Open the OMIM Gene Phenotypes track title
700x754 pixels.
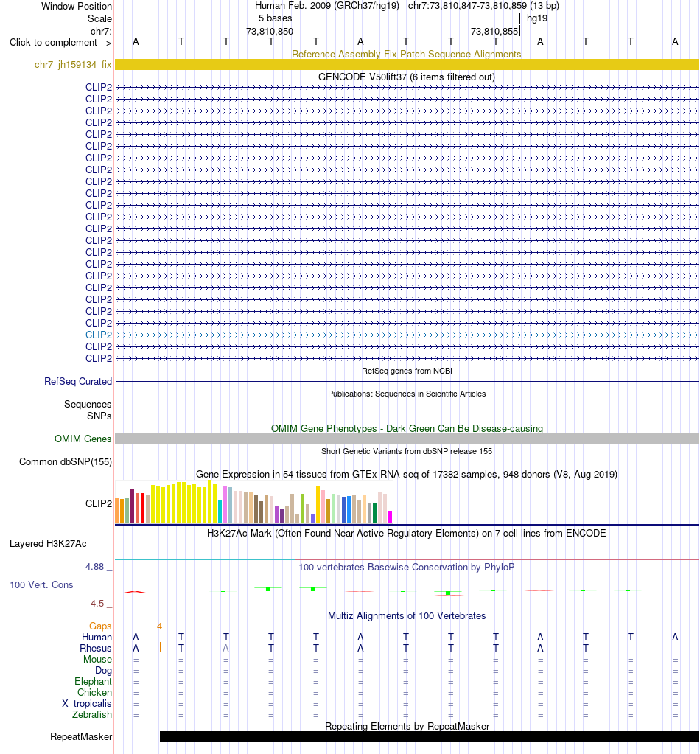point(407,428)
